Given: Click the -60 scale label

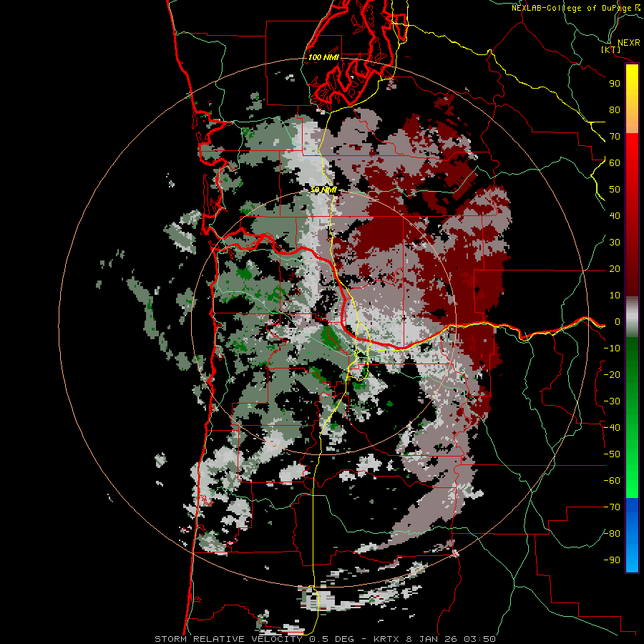Looking at the screenshot, I should 612,481.
